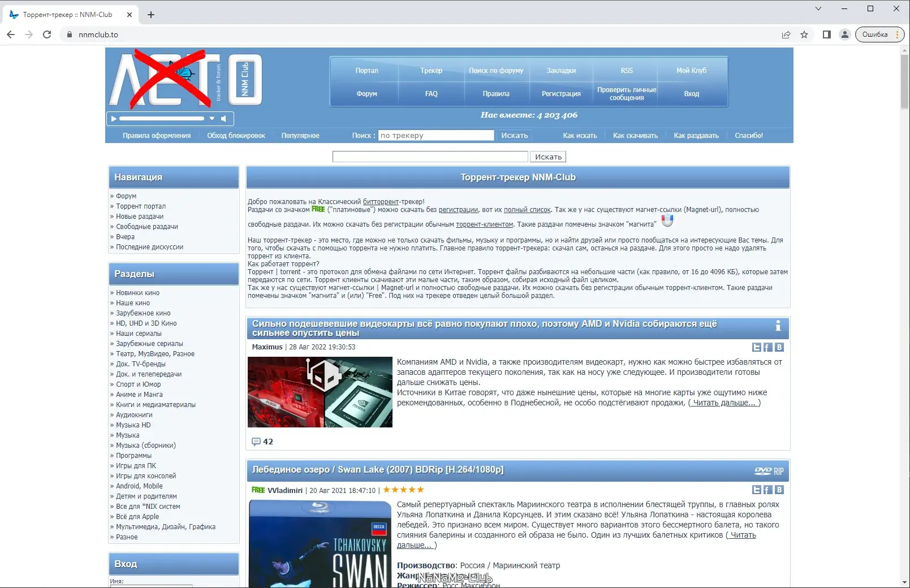Open the Портал menu item

[366, 71]
